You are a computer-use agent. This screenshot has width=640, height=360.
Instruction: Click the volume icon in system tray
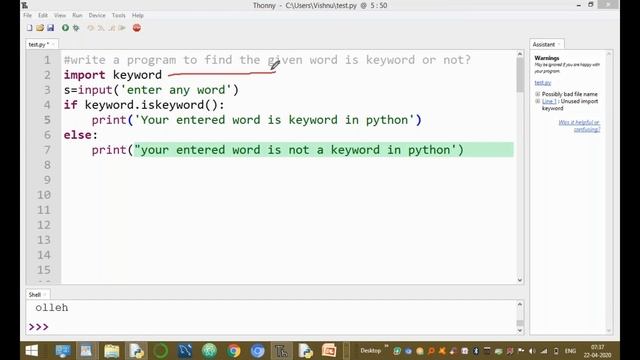[532, 351]
